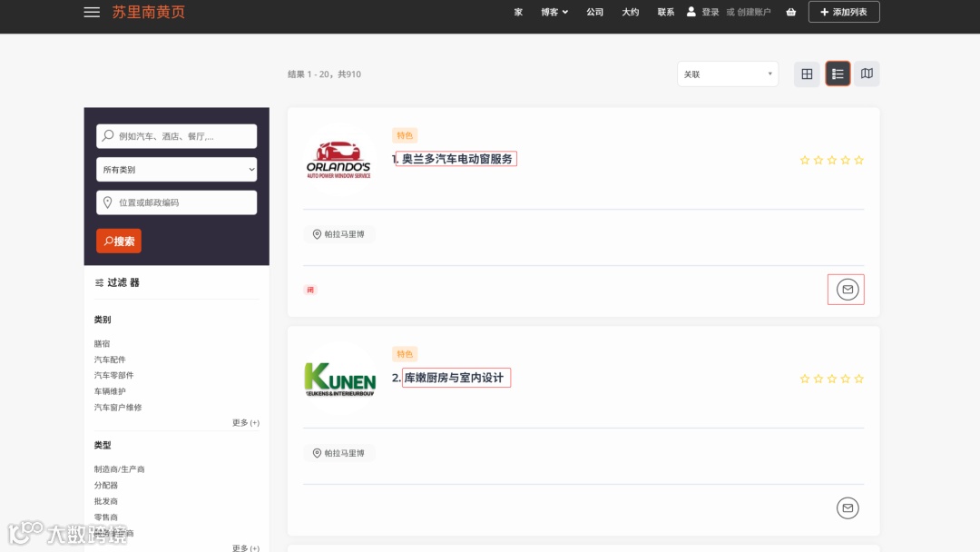The width and height of the screenshot is (980, 552).
Task: Open the Orlando's logo thumbnail
Action: point(338,160)
